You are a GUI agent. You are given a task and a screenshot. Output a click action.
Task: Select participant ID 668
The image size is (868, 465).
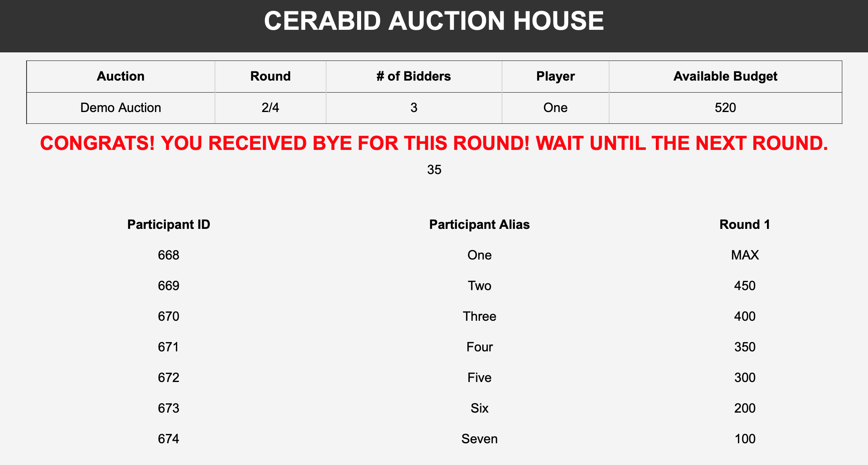click(x=169, y=255)
